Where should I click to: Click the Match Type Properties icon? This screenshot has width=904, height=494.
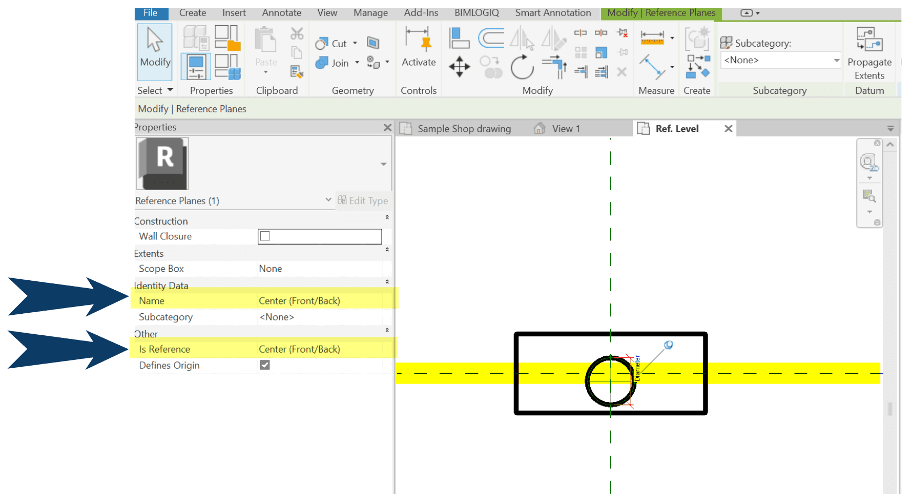(297, 71)
